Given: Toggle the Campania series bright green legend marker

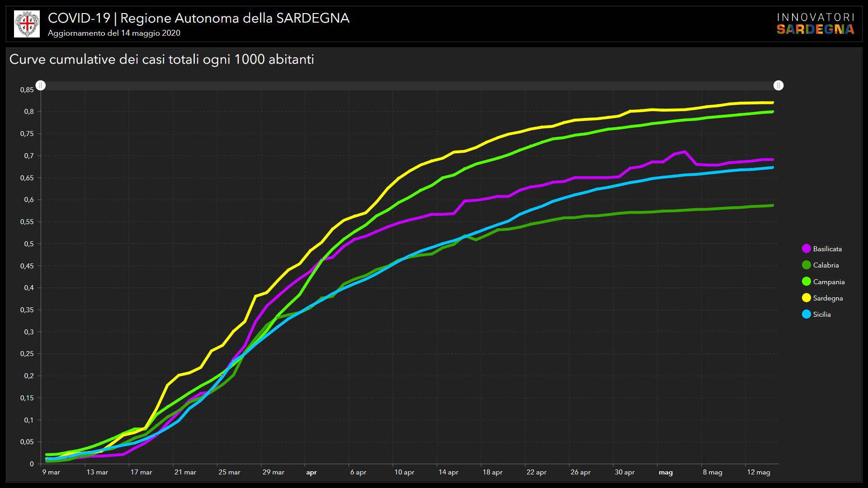Looking at the screenshot, I should (x=806, y=282).
